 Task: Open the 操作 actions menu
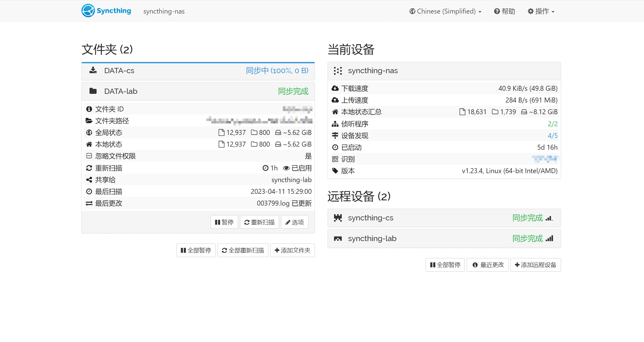[541, 11]
